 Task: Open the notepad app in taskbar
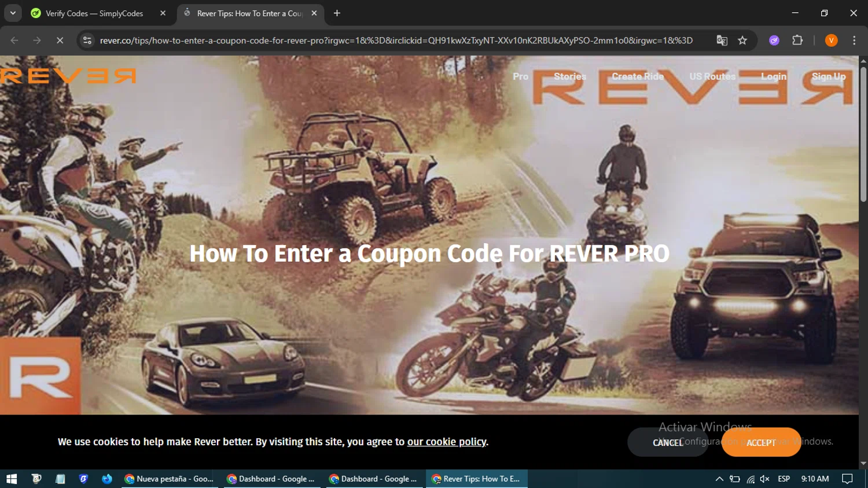60,479
